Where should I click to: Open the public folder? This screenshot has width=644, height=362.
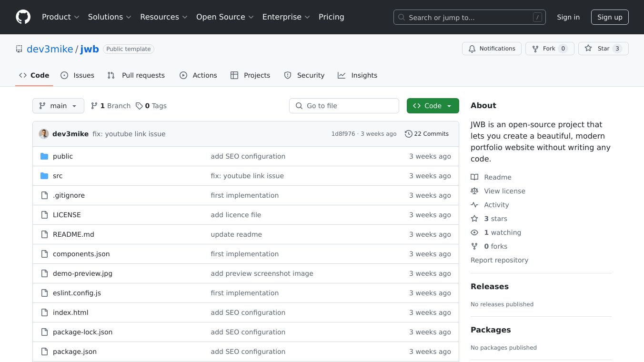coord(63,156)
